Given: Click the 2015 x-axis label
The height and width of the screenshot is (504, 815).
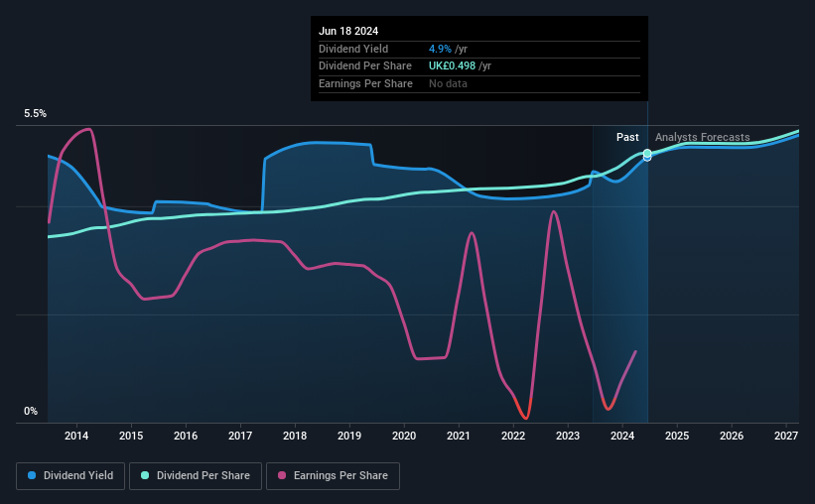Looking at the screenshot, I should pos(131,436).
